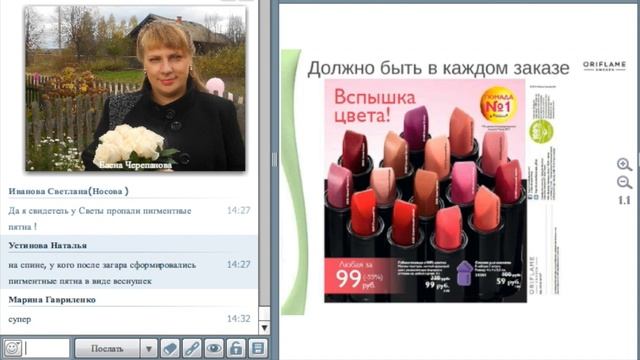Select sender name Устинова Наталья
Screen dimensions: 640x360
click(x=48, y=245)
